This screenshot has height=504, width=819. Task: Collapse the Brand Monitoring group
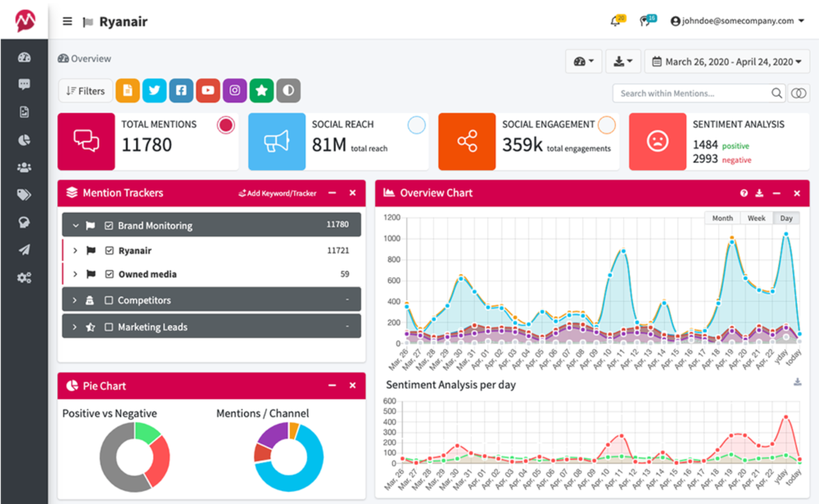click(76, 226)
